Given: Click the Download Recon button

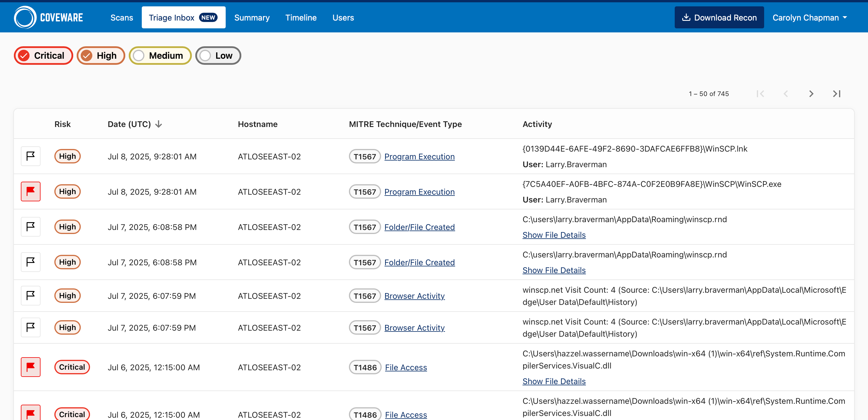Looking at the screenshot, I should (x=719, y=18).
